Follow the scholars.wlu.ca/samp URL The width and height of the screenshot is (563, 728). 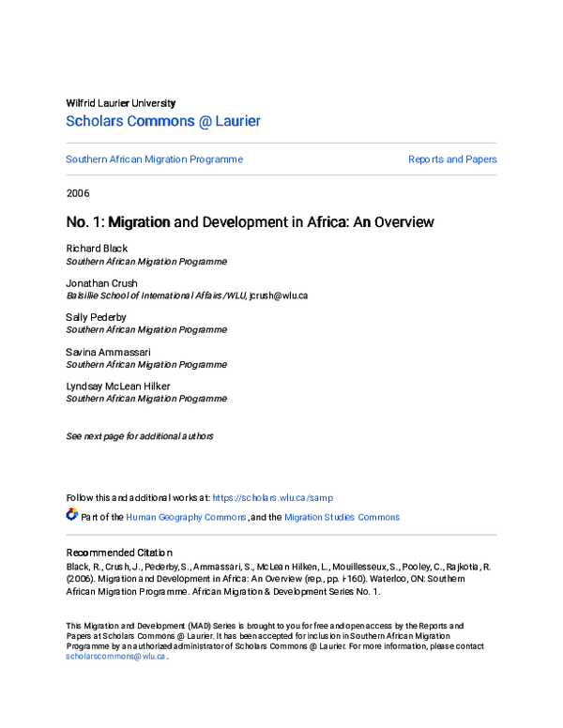(x=273, y=498)
